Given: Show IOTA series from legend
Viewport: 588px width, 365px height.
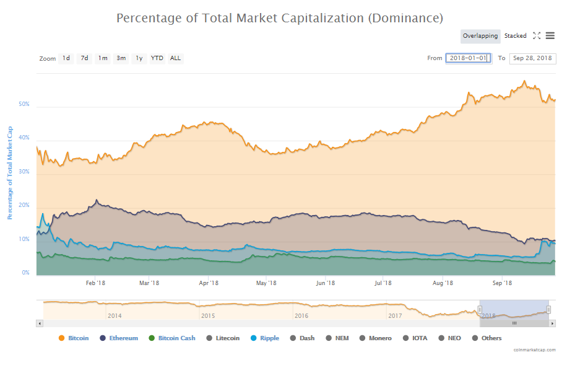Looking at the screenshot, I should 415,338.
